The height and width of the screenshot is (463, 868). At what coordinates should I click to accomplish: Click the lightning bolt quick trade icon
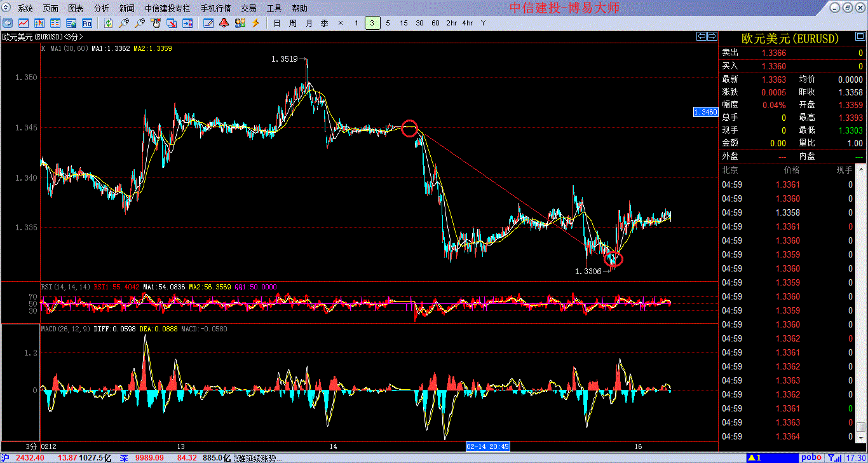click(256, 23)
